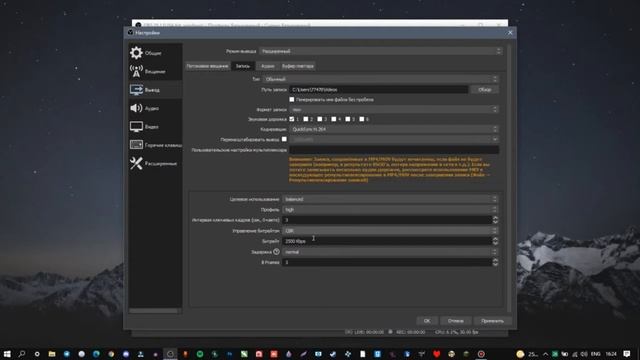Toggle generate file name without spaces checkbox

pyautogui.click(x=291, y=99)
